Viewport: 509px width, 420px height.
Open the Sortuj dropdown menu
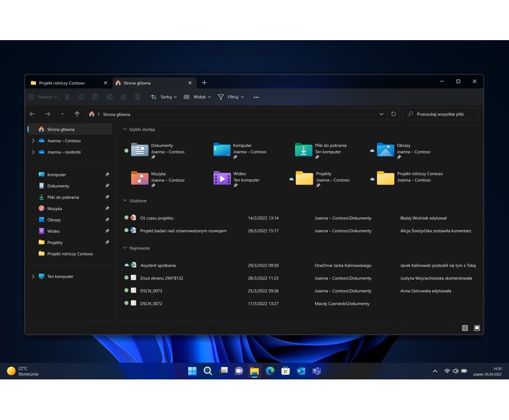164,97
